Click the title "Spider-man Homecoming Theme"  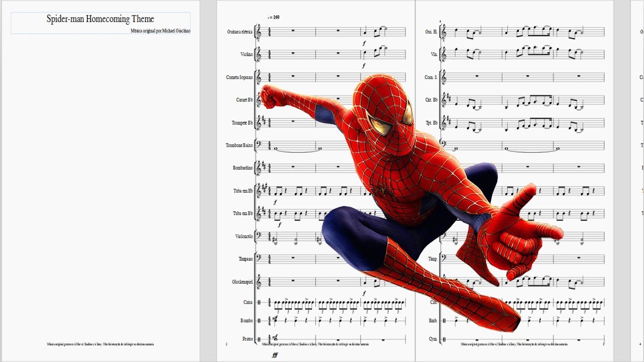(x=100, y=19)
